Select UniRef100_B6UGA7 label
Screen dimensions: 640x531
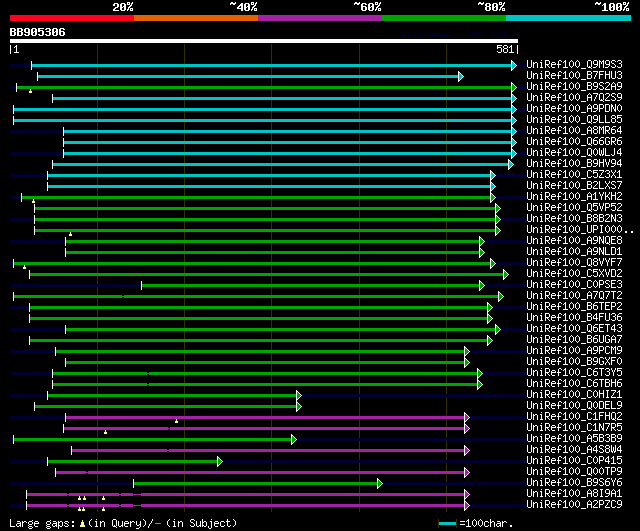click(574, 340)
